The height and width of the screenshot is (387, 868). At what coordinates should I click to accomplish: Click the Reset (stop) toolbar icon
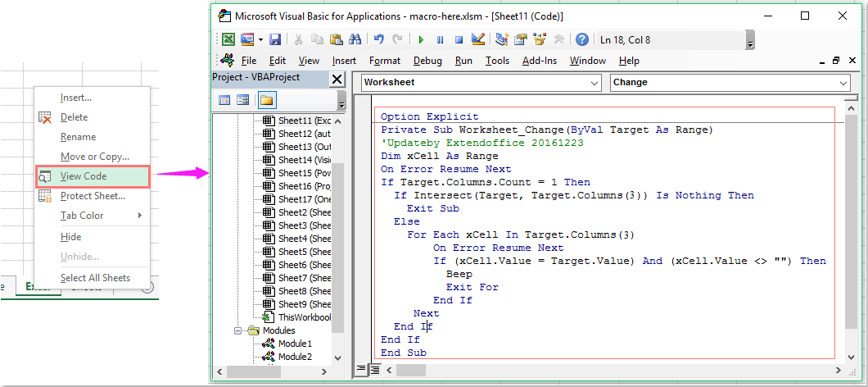(459, 39)
